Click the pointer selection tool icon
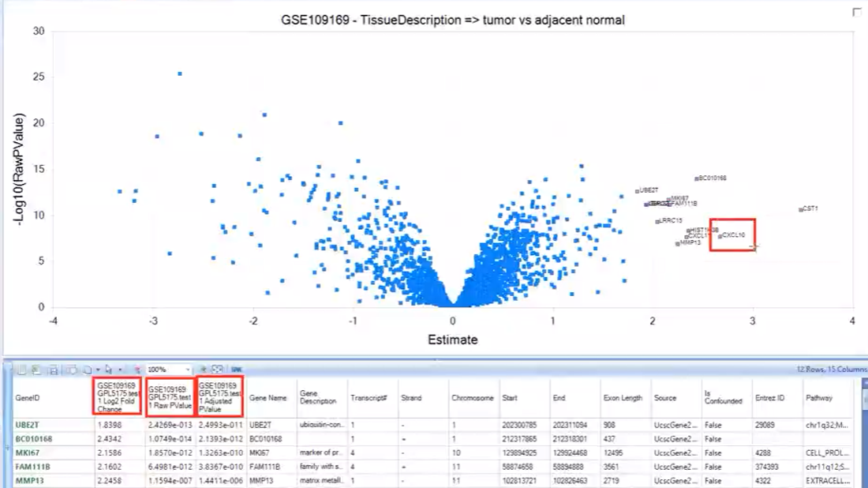 pos(108,370)
